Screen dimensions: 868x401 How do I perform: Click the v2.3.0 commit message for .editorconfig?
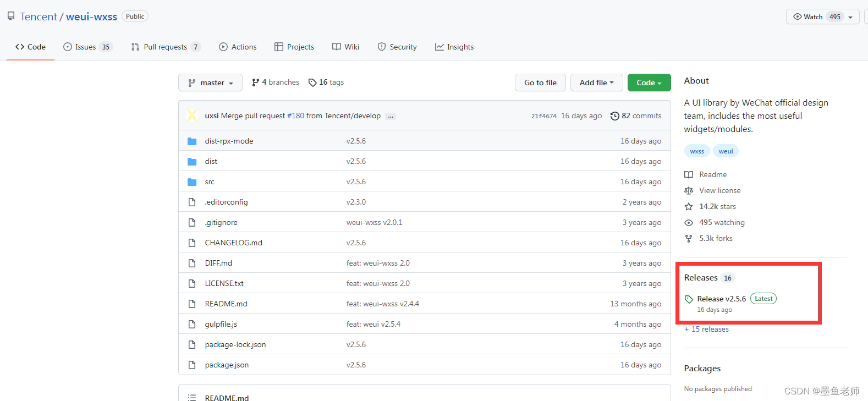coord(356,202)
